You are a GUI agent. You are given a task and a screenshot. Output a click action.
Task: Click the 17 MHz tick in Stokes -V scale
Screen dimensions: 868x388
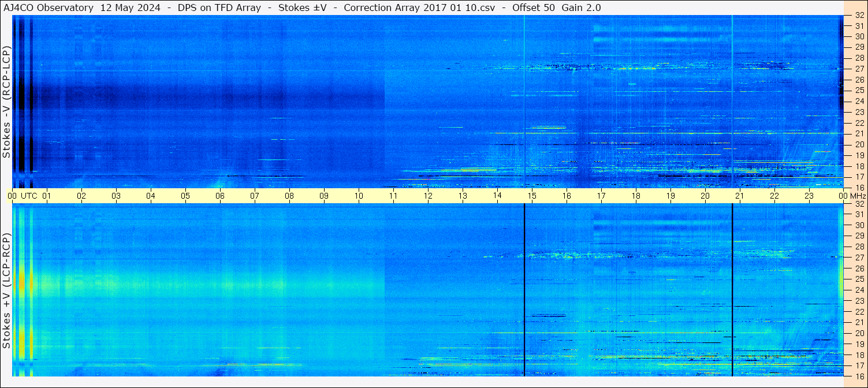coord(859,177)
